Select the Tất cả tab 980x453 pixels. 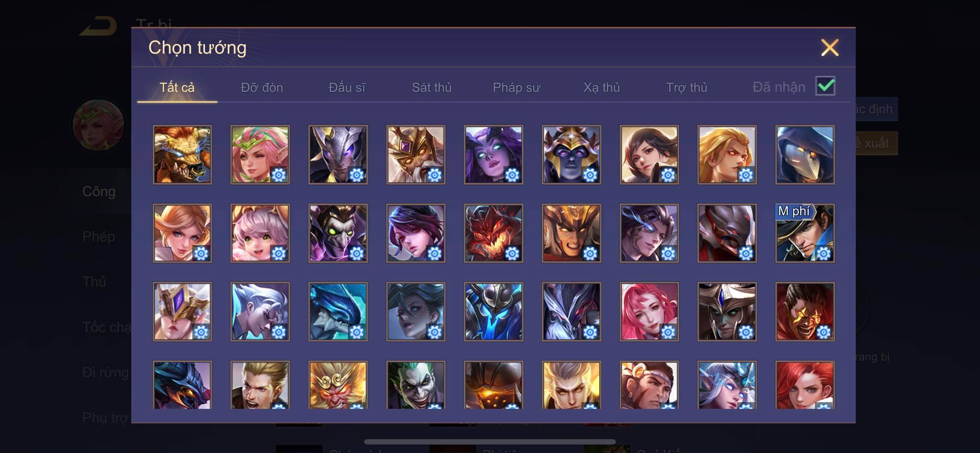pos(177,88)
